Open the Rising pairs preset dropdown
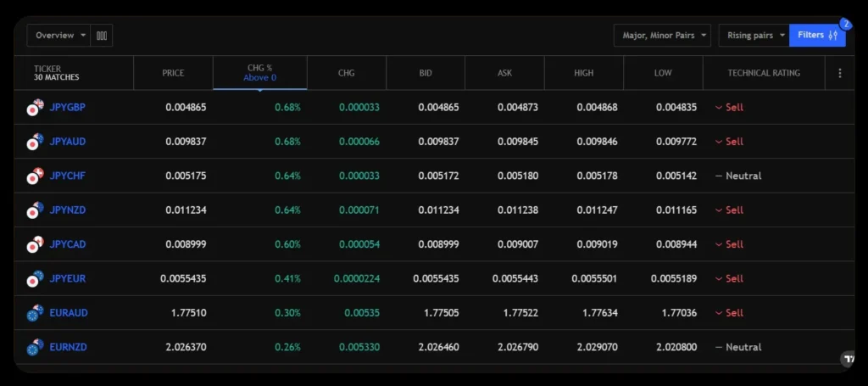This screenshot has width=868, height=386. tap(756, 36)
